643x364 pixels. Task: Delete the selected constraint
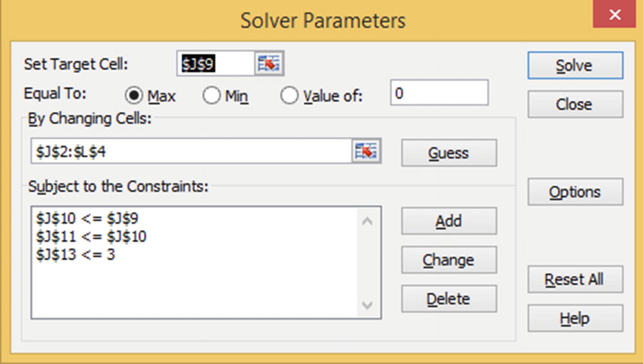click(449, 299)
